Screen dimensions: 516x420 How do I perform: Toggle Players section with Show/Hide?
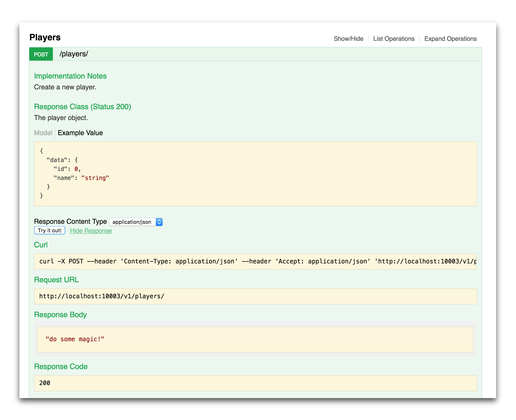[348, 39]
